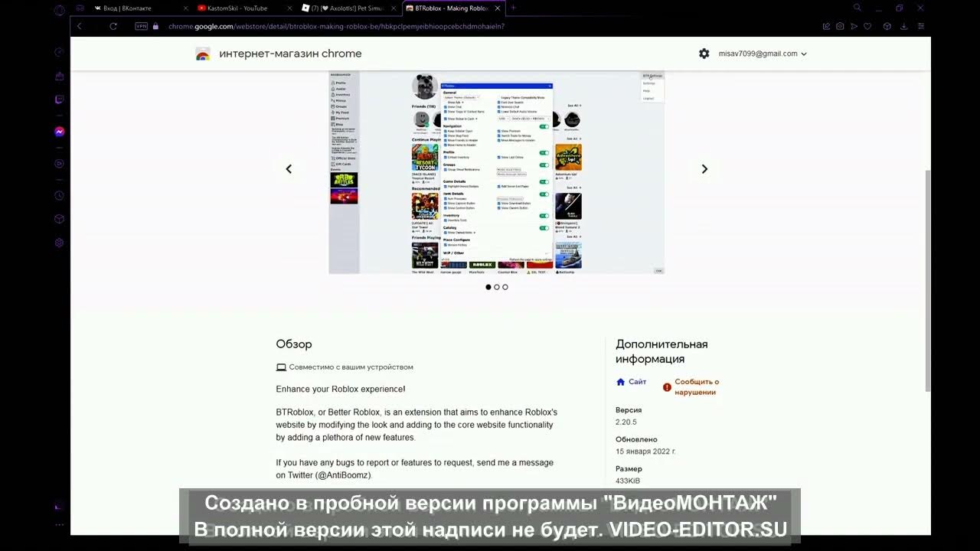980x551 pixels.
Task: Click the page vertical scrollbar
Action: (929, 279)
